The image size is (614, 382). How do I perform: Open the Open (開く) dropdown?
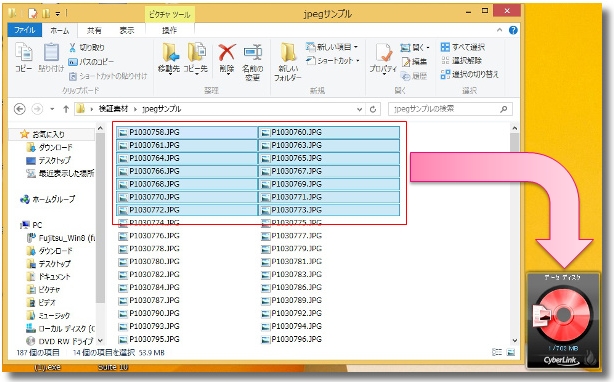coord(415,47)
